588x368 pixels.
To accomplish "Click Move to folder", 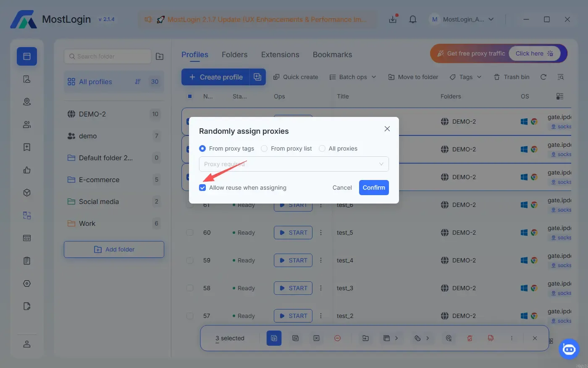I will [x=413, y=77].
